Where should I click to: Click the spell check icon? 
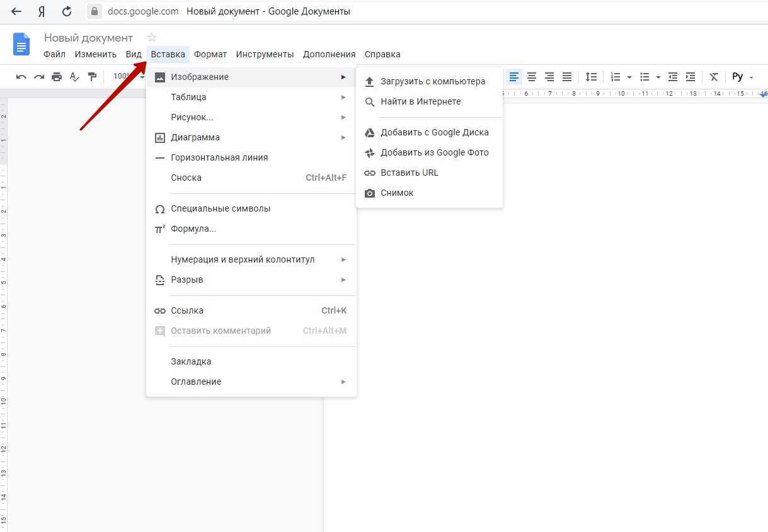74,77
